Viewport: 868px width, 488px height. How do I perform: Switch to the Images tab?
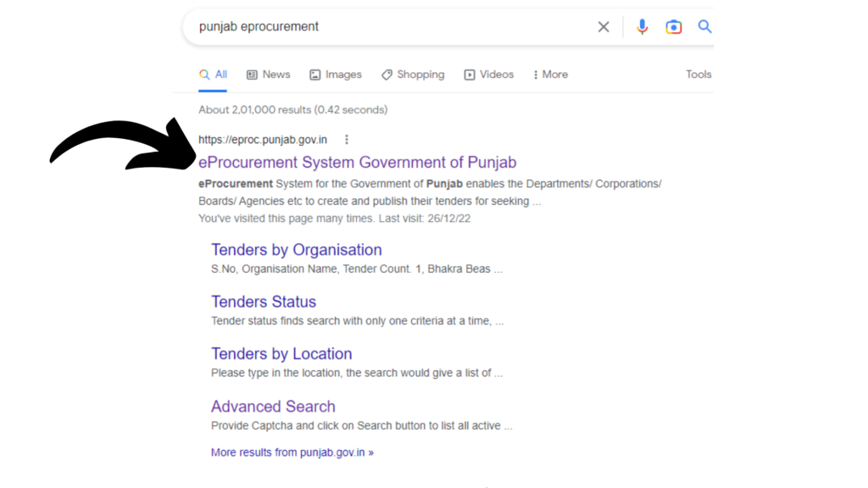(x=336, y=75)
